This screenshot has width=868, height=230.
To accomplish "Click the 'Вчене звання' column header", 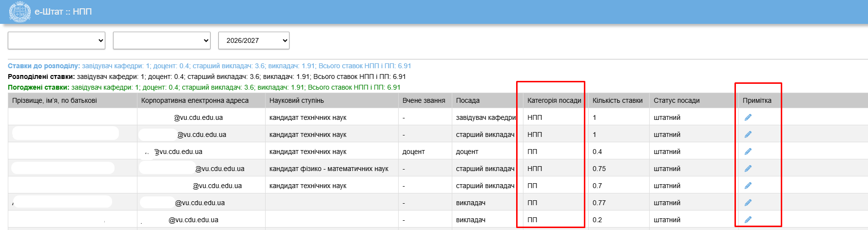I will click(424, 100).
